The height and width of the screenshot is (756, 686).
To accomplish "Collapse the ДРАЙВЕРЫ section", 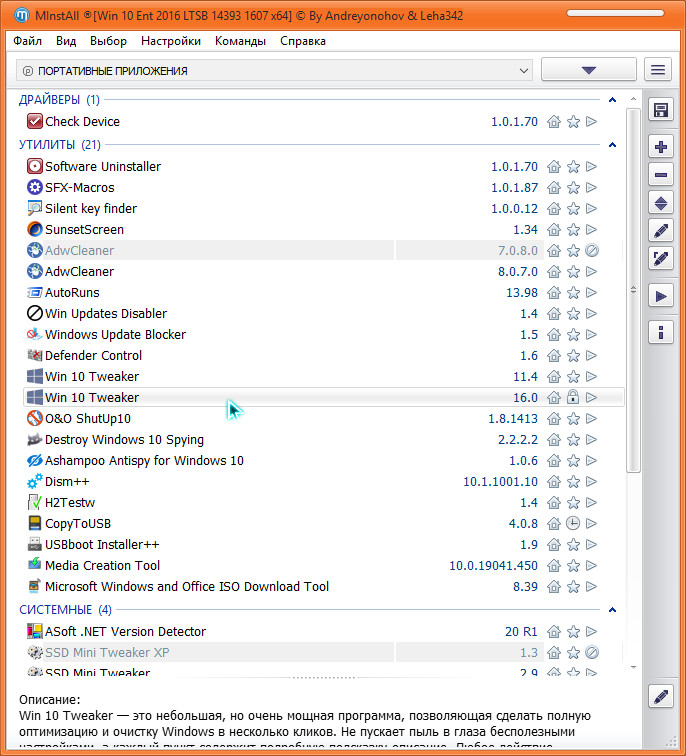I will [x=611, y=100].
